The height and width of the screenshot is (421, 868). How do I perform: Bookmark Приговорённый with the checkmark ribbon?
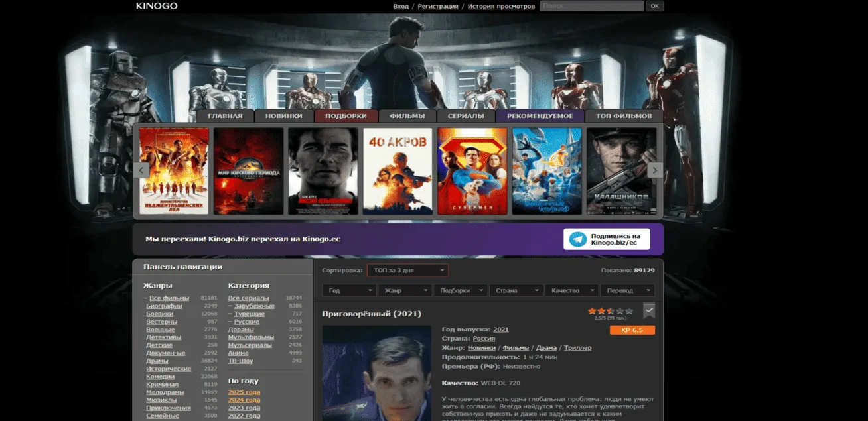point(649,310)
